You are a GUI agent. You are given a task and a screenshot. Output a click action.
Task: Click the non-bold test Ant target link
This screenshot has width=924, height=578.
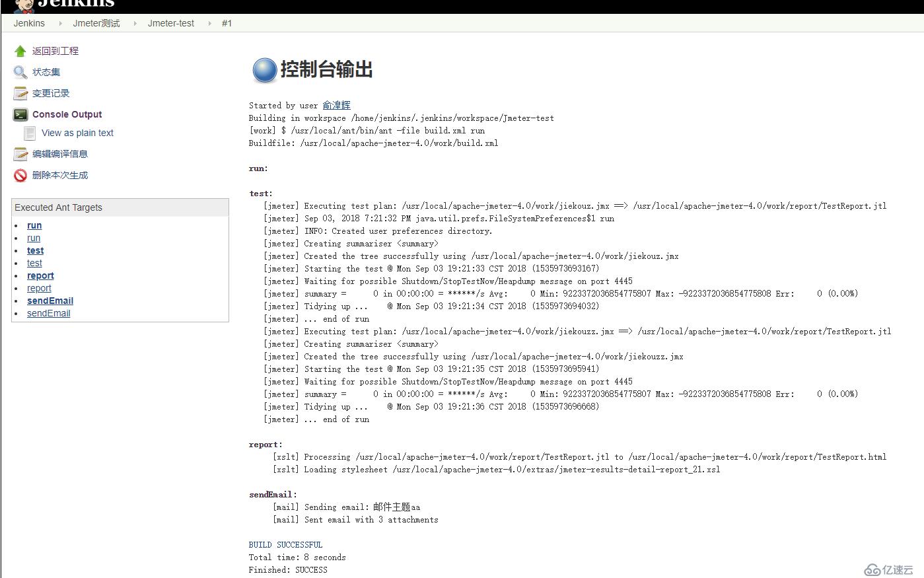tap(34, 263)
